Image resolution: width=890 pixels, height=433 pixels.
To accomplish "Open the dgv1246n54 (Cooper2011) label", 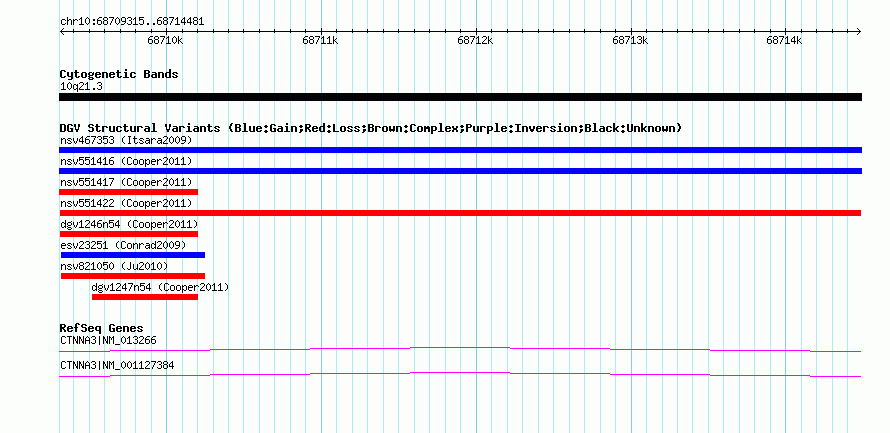I will tap(129, 225).
